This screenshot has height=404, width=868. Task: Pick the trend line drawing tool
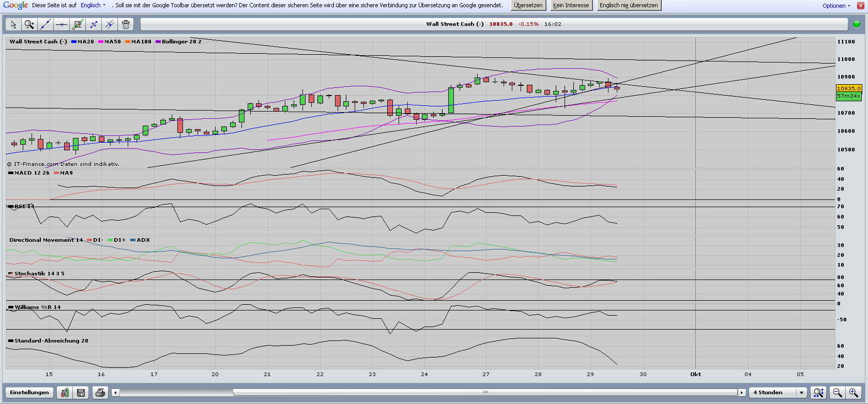click(x=45, y=24)
